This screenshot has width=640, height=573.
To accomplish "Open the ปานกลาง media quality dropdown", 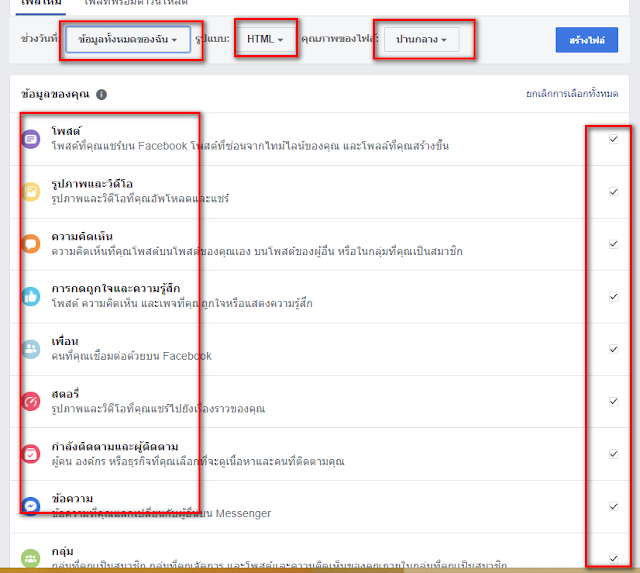I will 422,40.
